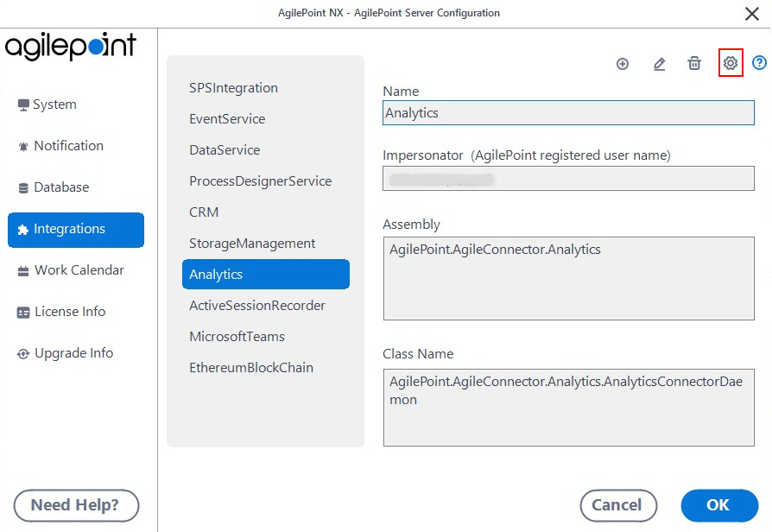
Task: Click the License Info card icon
Action: click(23, 313)
